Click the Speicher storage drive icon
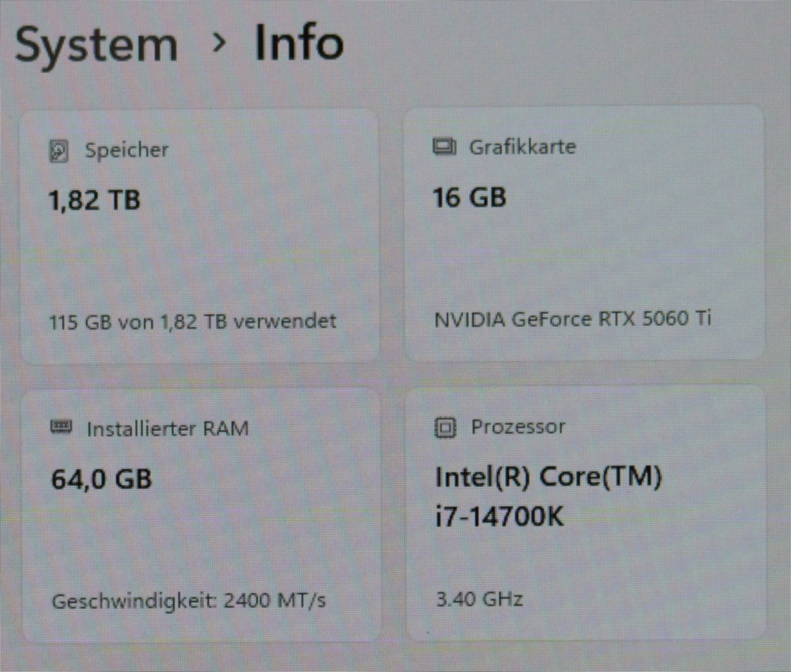Image resolution: width=791 pixels, height=672 pixels. click(59, 151)
